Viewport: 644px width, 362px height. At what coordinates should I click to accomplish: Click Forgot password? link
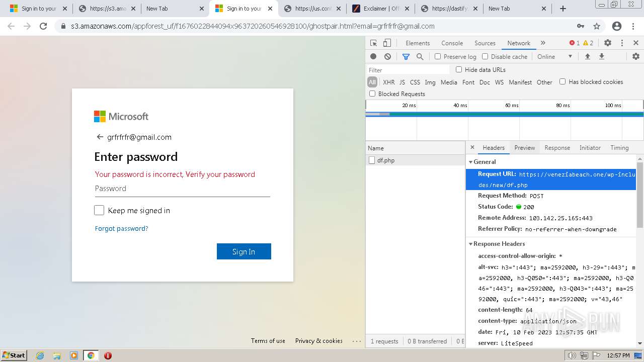coord(121,228)
